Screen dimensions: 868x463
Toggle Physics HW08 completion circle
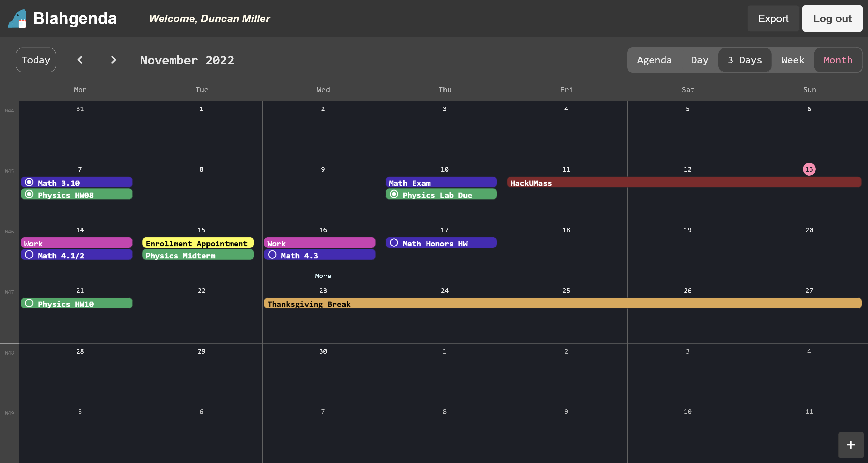29,194
